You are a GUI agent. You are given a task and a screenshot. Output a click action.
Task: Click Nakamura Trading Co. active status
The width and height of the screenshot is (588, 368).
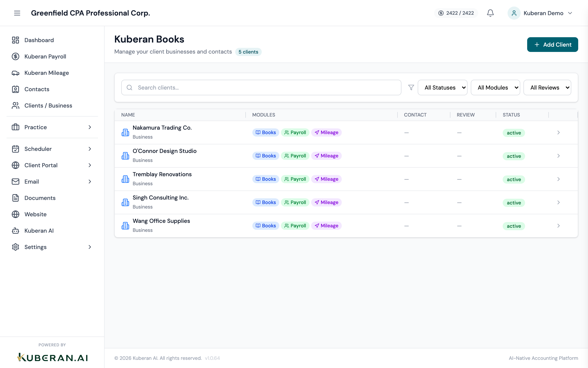514,133
